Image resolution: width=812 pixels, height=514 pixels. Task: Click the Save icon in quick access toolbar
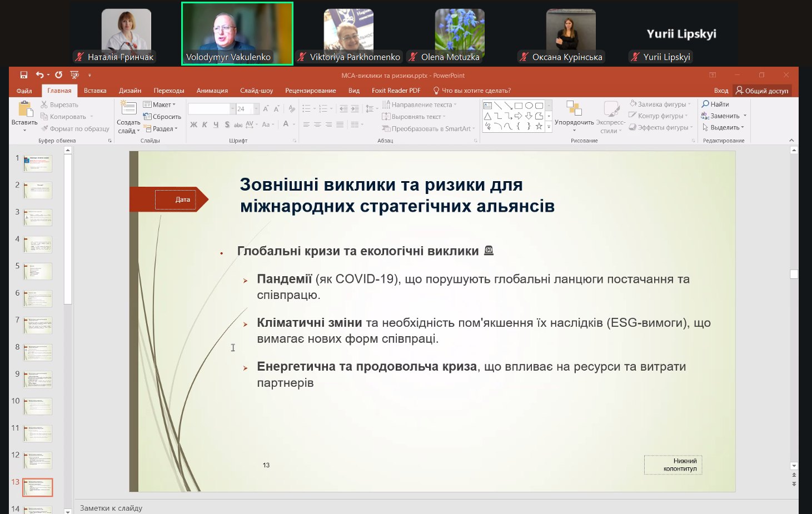pyautogui.click(x=23, y=75)
